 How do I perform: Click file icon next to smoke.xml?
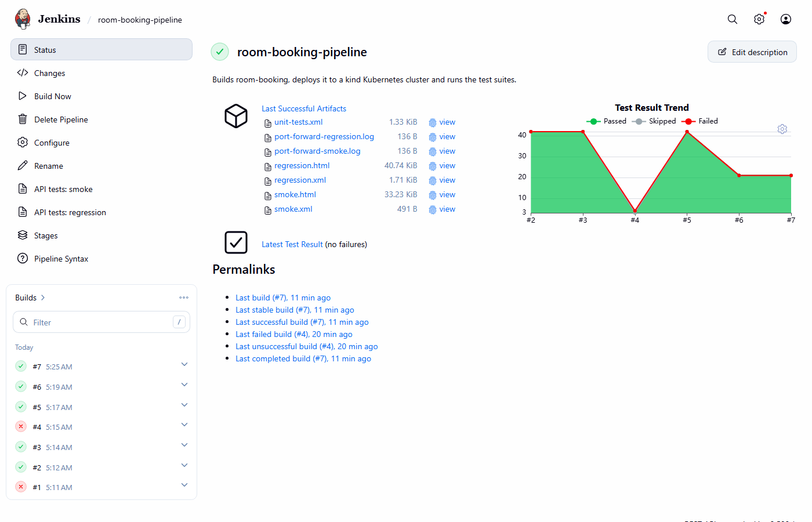point(268,210)
